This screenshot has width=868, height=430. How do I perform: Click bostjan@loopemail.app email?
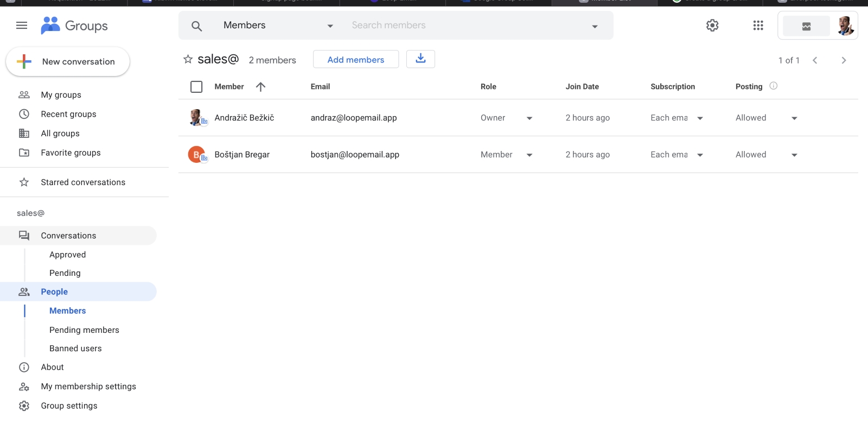(x=355, y=155)
